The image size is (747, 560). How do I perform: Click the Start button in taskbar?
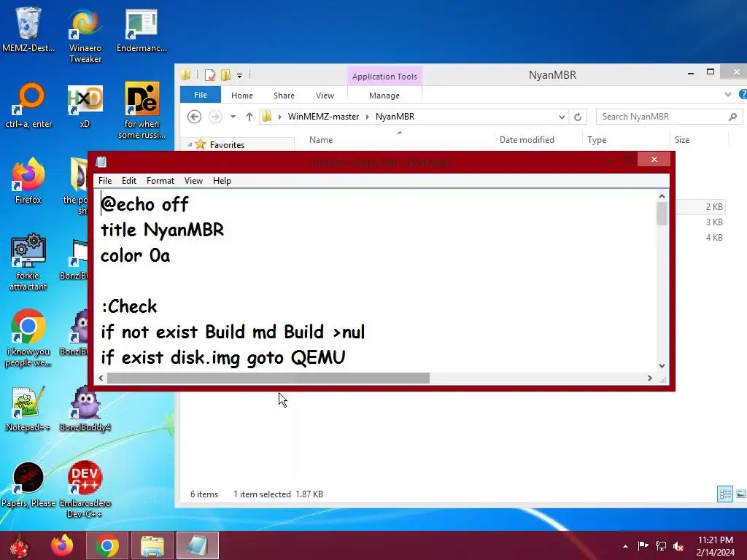pos(19,545)
